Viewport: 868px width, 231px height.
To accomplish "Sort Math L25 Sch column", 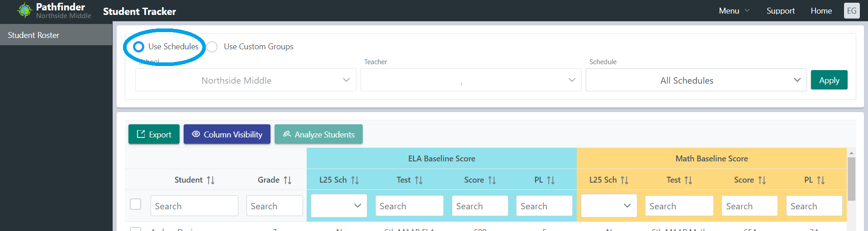I will 625,180.
